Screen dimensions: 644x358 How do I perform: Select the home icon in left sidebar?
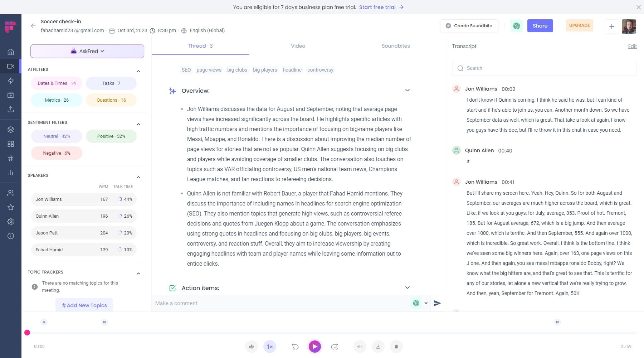11,52
